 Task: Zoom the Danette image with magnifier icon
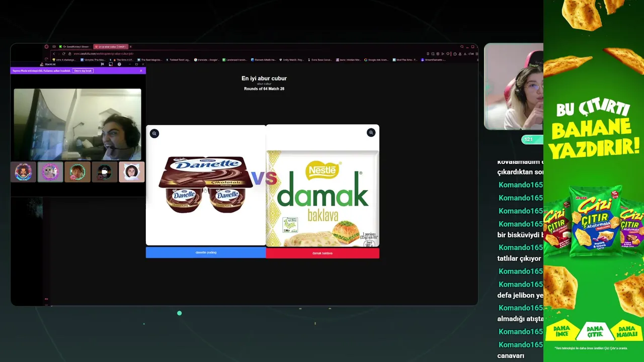click(x=154, y=133)
